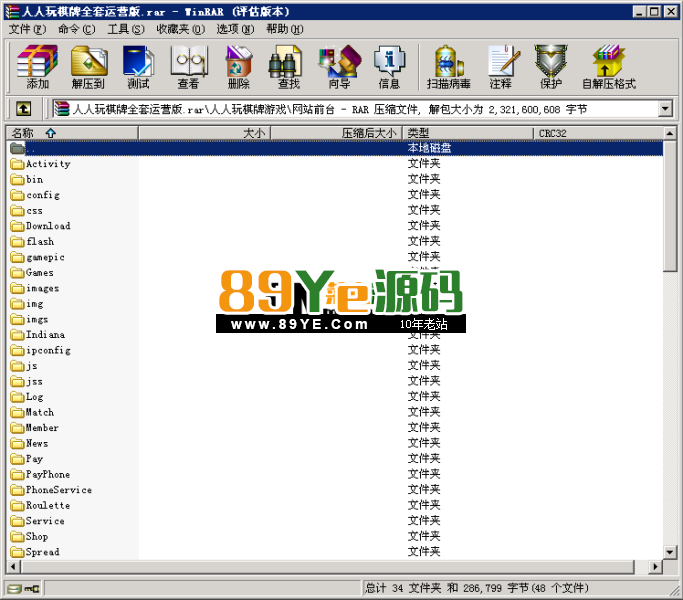The image size is (683, 600).
Task: Open the Options (选项) menu
Action: (x=235, y=29)
